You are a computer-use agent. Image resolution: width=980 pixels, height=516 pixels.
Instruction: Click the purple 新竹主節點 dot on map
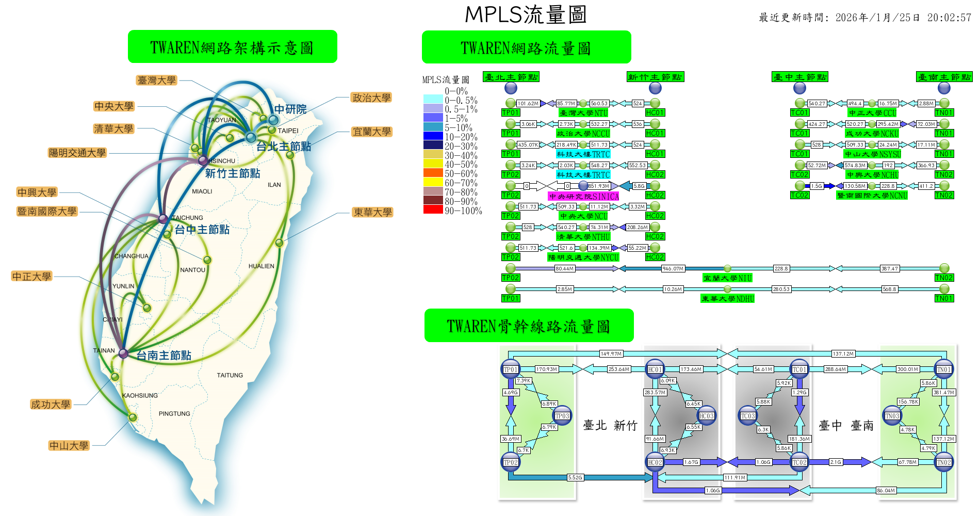[x=203, y=160]
